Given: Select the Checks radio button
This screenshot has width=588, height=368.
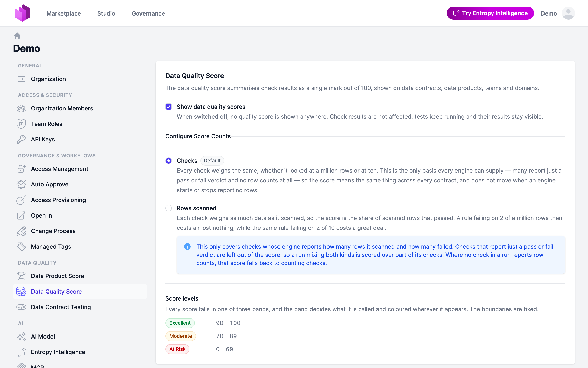Looking at the screenshot, I should point(169,161).
